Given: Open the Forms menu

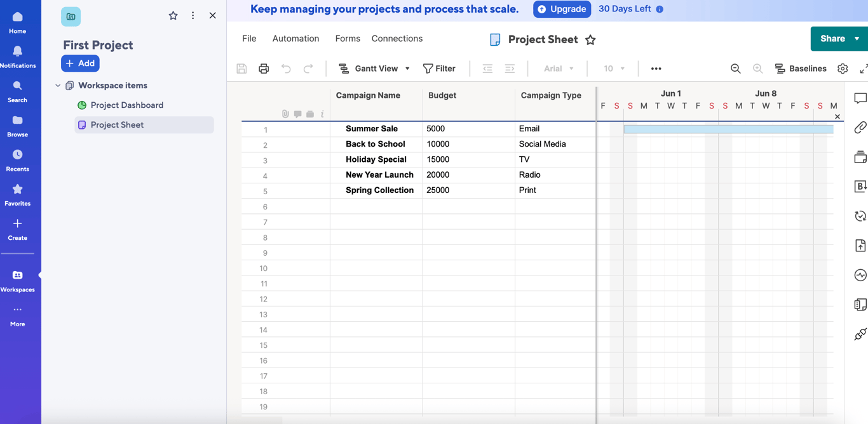Looking at the screenshot, I should [348, 39].
